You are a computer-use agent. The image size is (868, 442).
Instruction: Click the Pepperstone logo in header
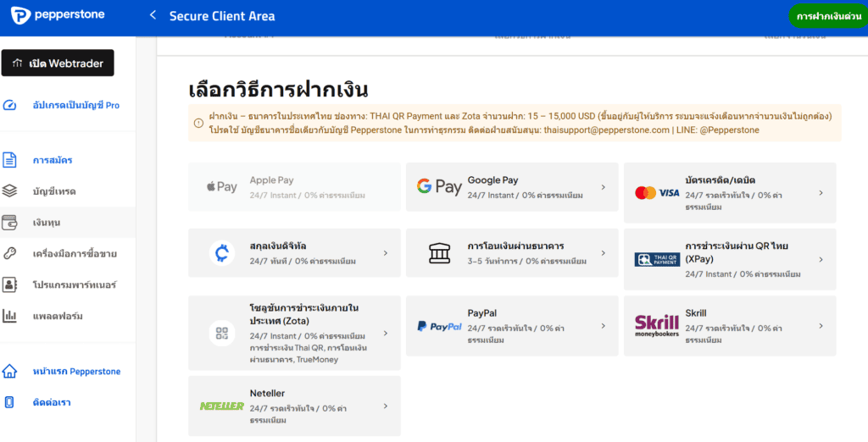[x=58, y=15]
